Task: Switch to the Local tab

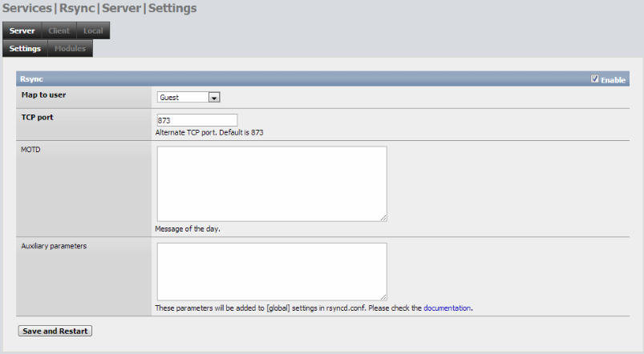Action: click(93, 30)
